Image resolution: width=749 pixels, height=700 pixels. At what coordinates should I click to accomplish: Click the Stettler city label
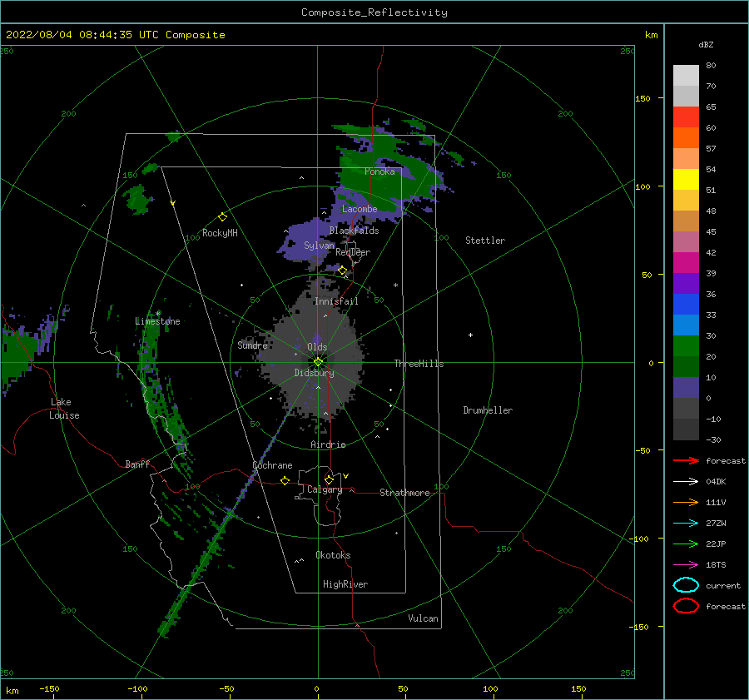(485, 241)
